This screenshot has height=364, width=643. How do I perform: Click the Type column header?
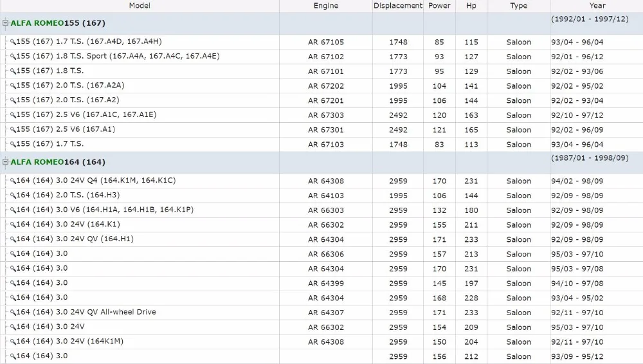[519, 6]
